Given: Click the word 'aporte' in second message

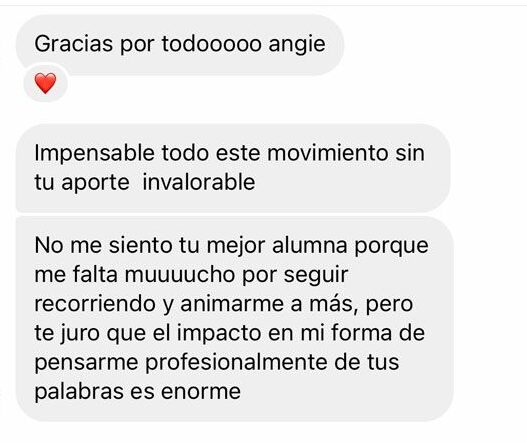Looking at the screenshot, I should 96,184.
